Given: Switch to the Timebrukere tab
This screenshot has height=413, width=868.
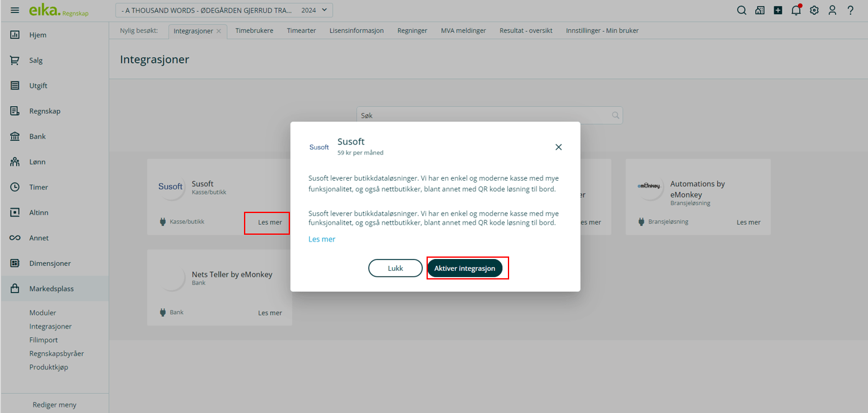Looking at the screenshot, I should coord(254,30).
